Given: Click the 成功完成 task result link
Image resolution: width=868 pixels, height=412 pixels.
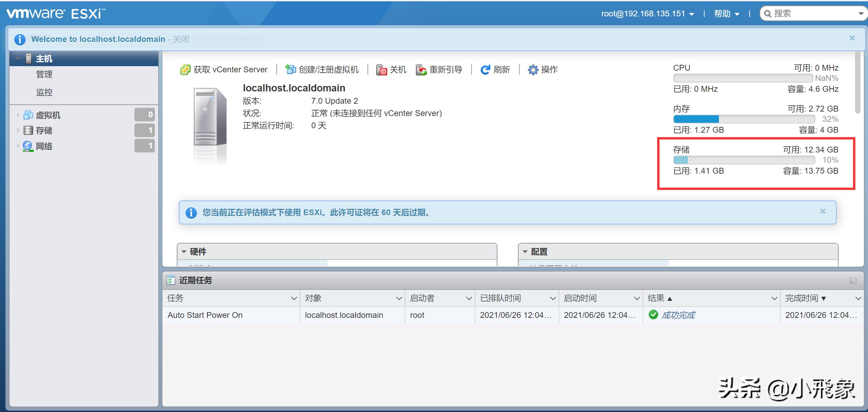Looking at the screenshot, I should coord(678,315).
